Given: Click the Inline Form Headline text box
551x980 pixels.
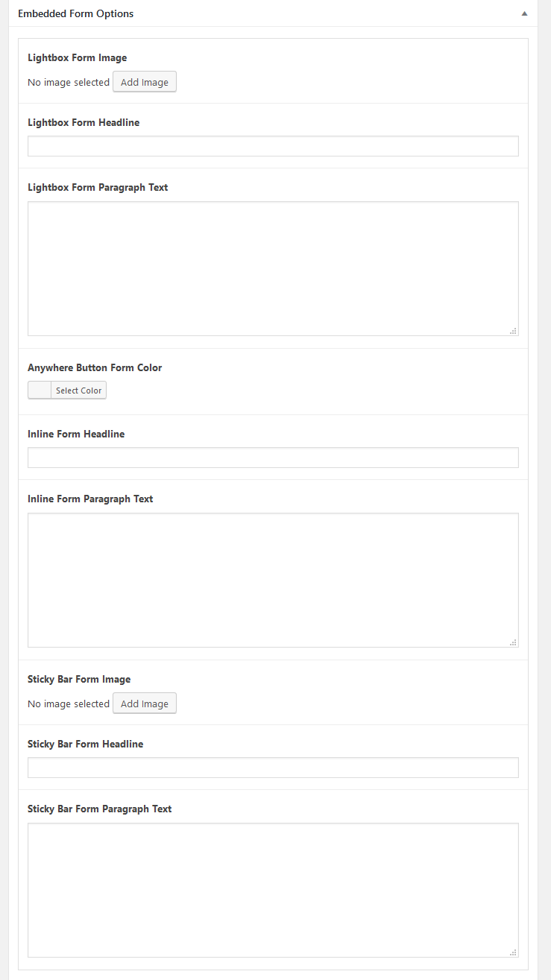Looking at the screenshot, I should coord(272,457).
